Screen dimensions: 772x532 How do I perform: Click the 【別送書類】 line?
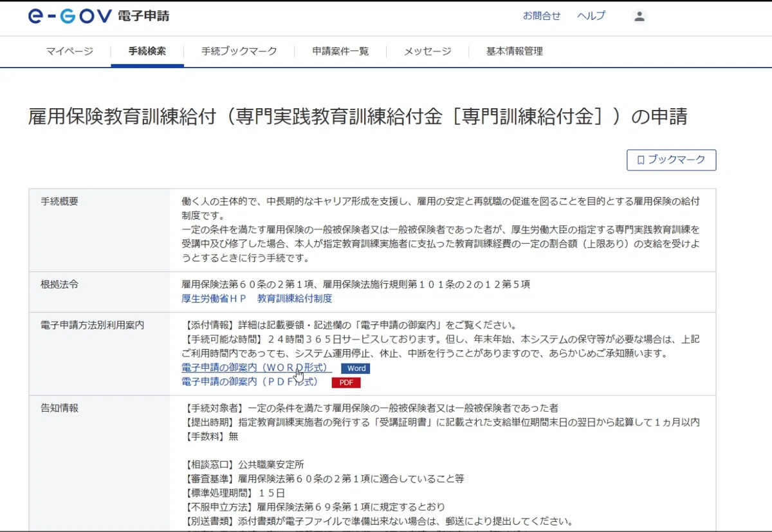(x=378, y=521)
